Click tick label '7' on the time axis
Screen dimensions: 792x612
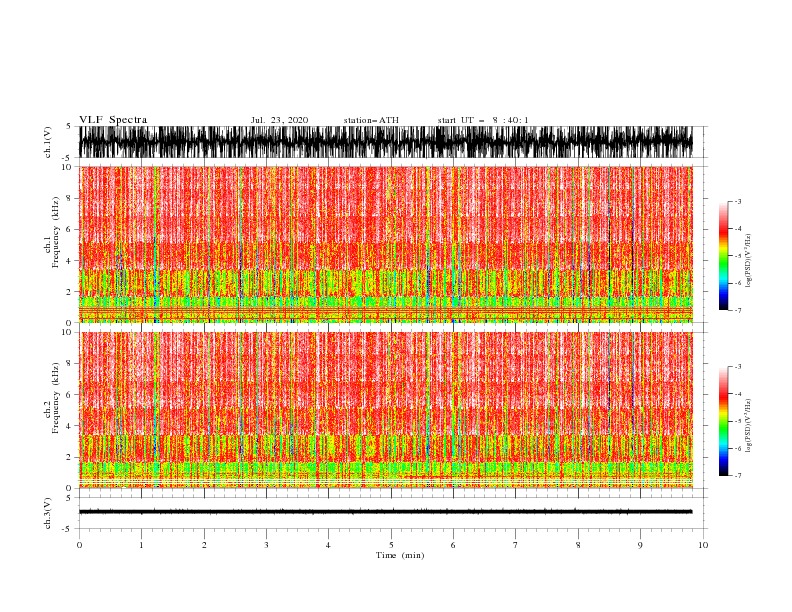tap(516, 545)
